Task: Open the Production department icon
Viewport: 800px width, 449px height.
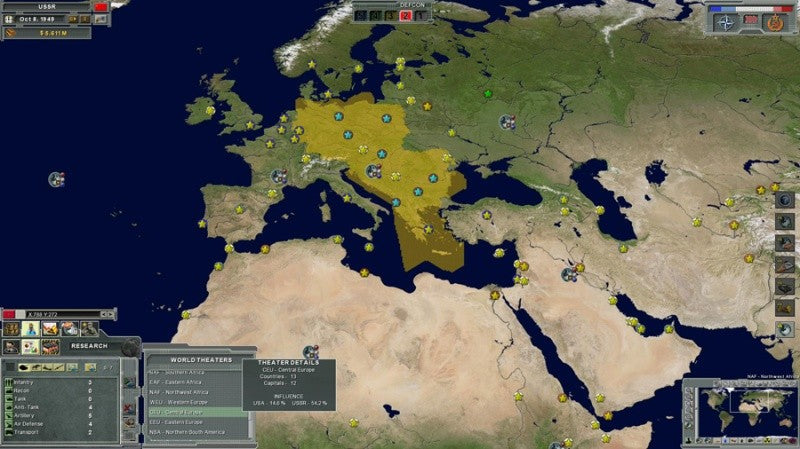Action: pyautogui.click(x=50, y=329)
